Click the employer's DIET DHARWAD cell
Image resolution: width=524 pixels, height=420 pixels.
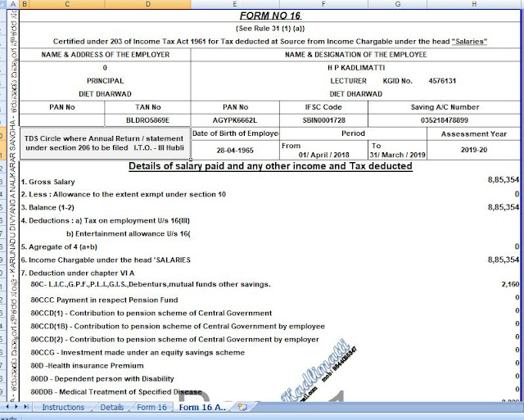coord(106,94)
